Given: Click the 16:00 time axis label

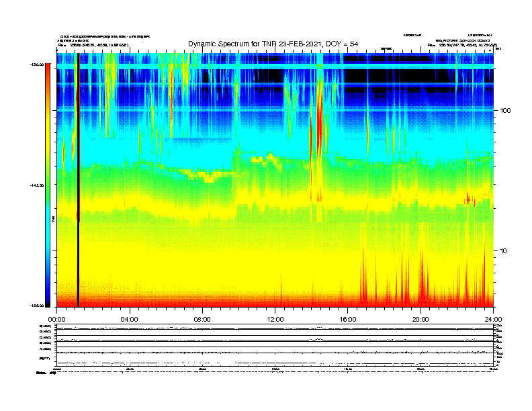Looking at the screenshot, I should point(348,320).
